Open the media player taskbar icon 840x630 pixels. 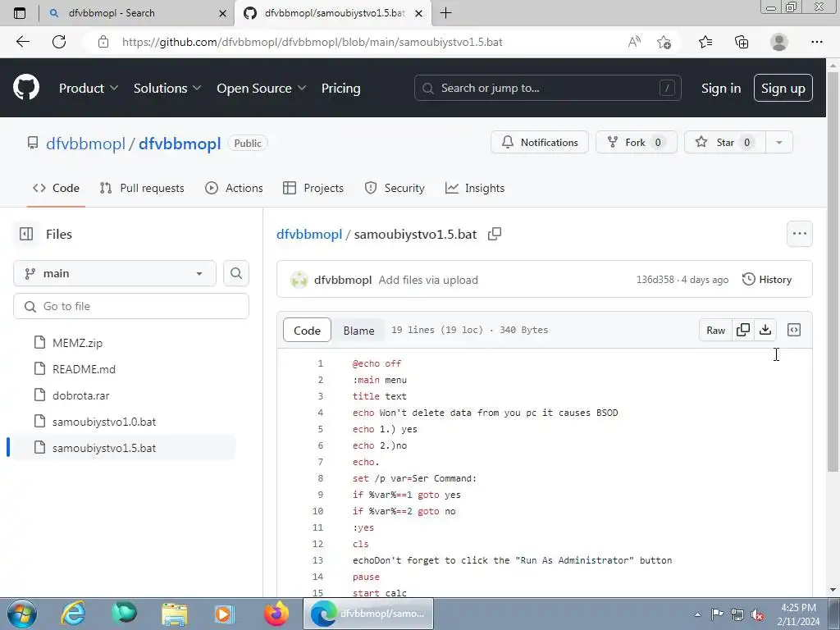(224, 614)
